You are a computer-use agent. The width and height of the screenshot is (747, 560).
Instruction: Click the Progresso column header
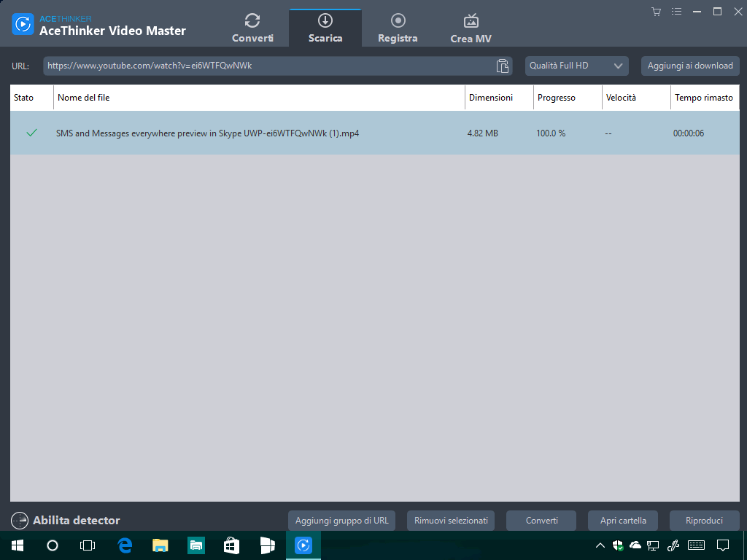point(568,98)
